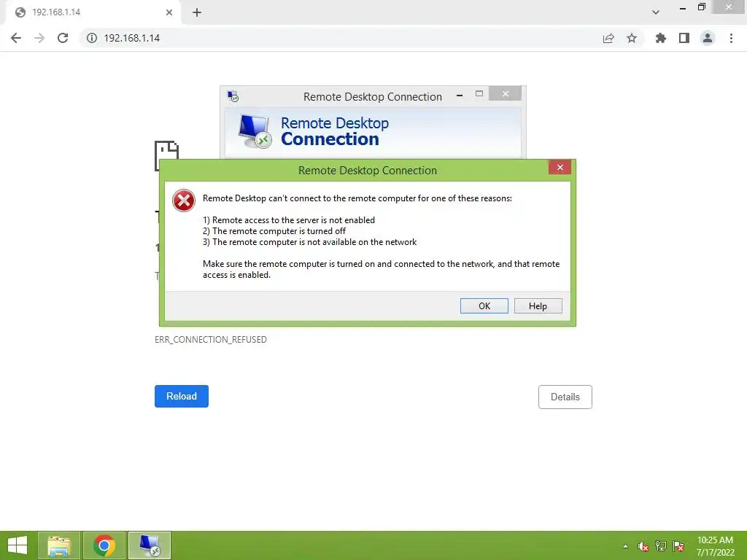Screen dimensions: 747x560
Task: Click the Remote Desktop window title icon
Action: 233,97
